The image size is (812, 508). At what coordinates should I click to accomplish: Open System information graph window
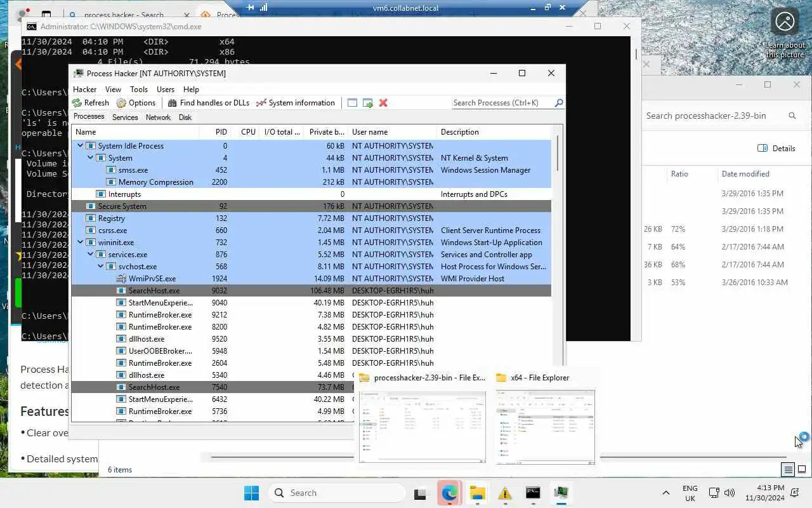click(295, 103)
